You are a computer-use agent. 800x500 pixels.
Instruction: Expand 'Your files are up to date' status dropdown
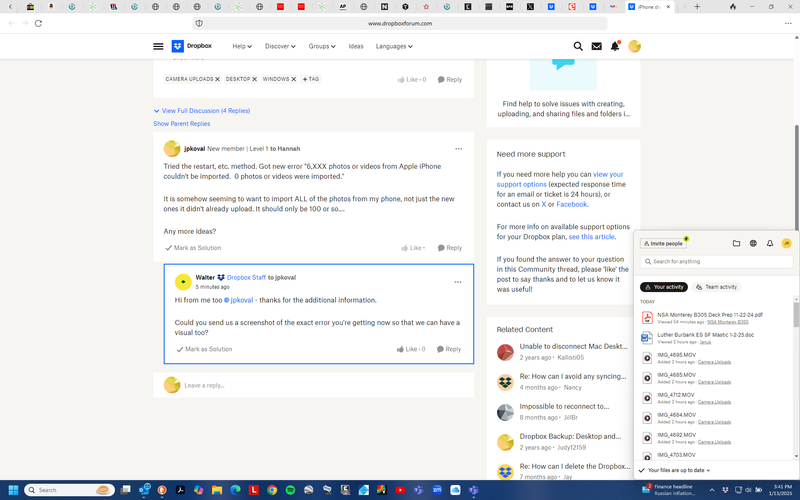coord(674,470)
